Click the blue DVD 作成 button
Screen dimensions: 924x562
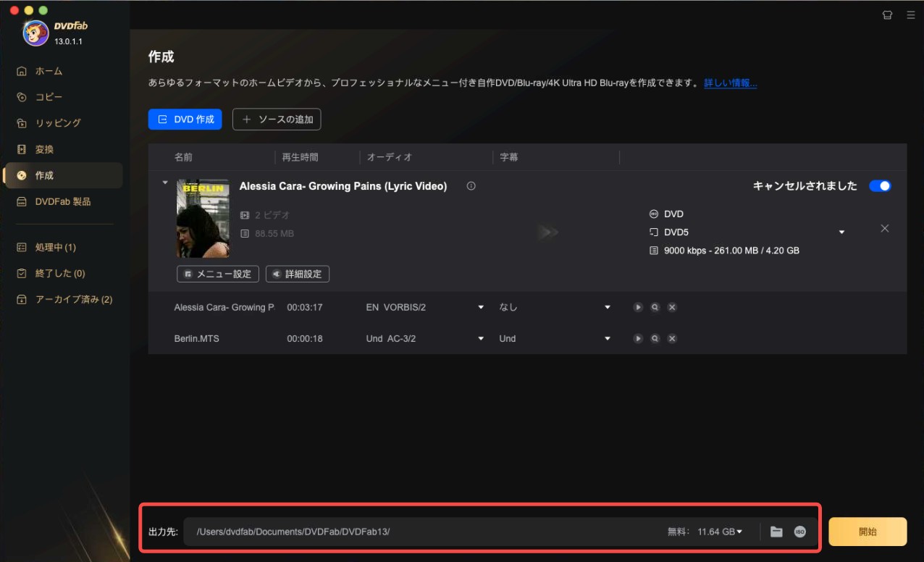185,119
